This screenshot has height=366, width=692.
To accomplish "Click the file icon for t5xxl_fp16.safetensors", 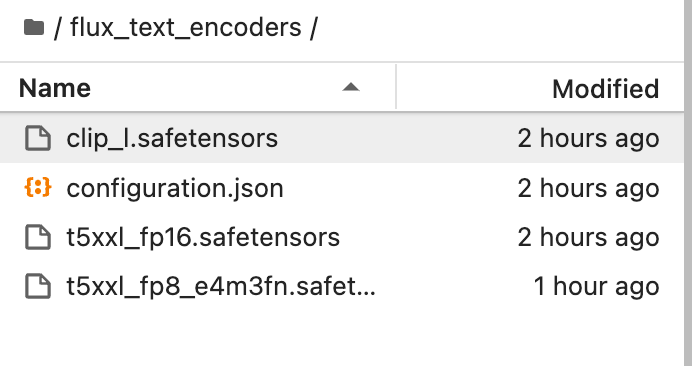I will pyautogui.click(x=38, y=237).
